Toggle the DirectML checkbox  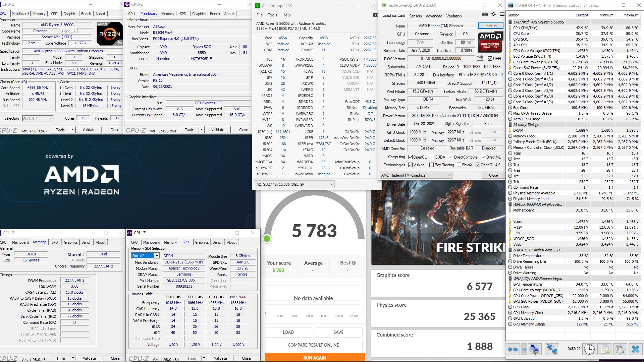[x=483, y=157]
